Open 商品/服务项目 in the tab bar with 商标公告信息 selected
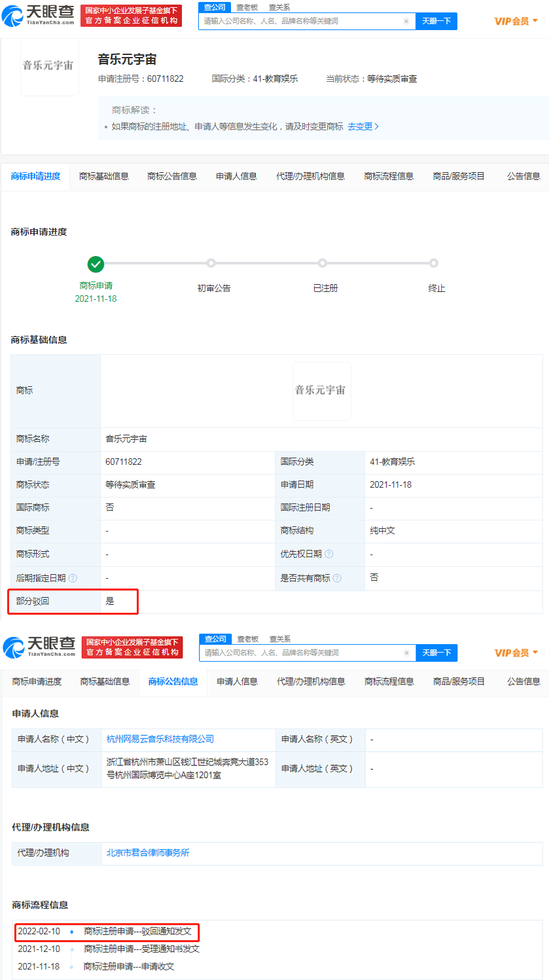The width and height of the screenshot is (549, 980). click(x=459, y=681)
